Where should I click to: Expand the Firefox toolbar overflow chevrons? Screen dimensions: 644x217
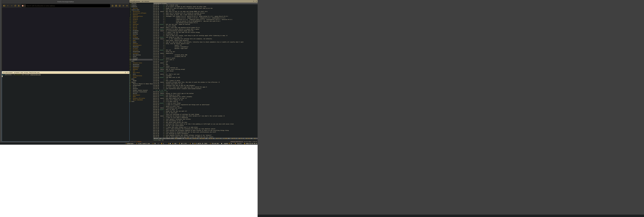pyautogui.click(x=123, y=6)
